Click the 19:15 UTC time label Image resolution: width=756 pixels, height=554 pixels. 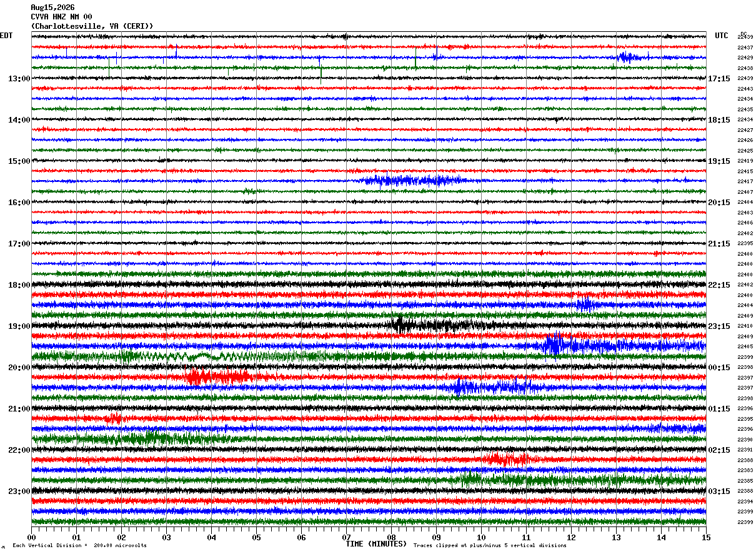pos(719,161)
